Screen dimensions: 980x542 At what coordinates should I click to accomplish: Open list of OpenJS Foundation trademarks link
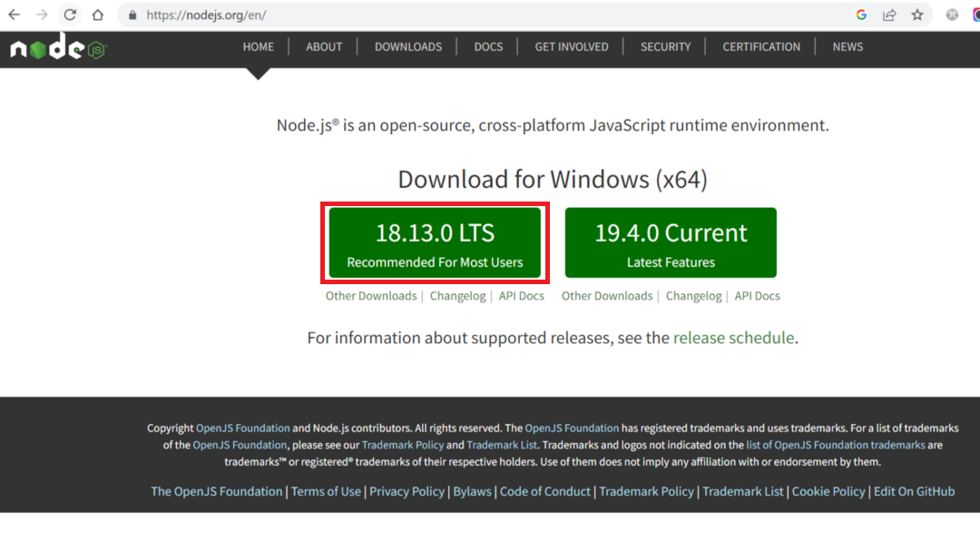tap(836, 445)
